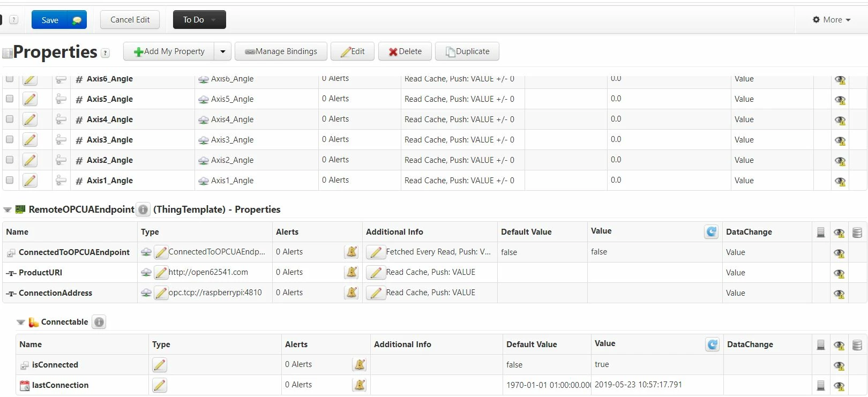Open alerts bell for lastConnection
This screenshot has width=868, height=397.
[x=360, y=385]
